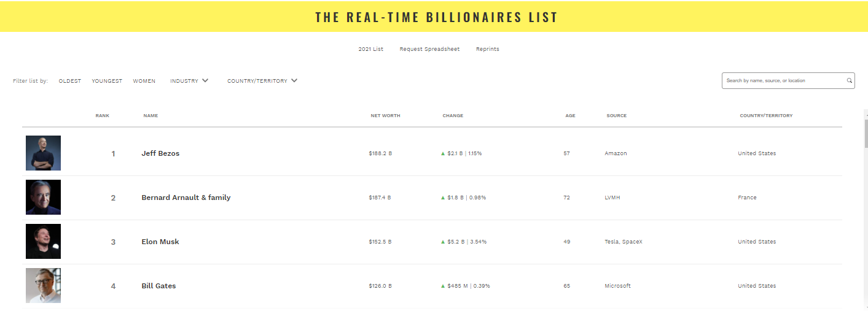The image size is (868, 311).
Task: Open Jeff Bezos name link
Action: (x=160, y=153)
